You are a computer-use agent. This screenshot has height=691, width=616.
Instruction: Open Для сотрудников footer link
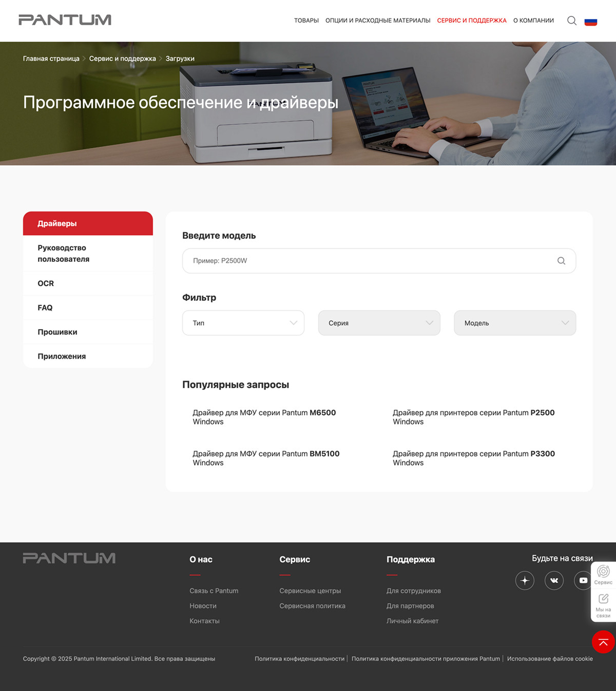coord(414,591)
